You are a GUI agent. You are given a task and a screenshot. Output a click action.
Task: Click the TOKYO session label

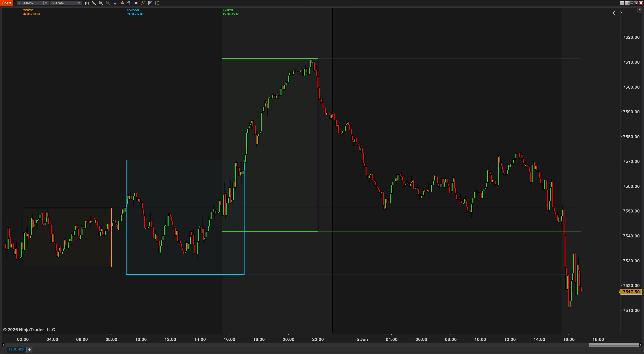coord(28,10)
